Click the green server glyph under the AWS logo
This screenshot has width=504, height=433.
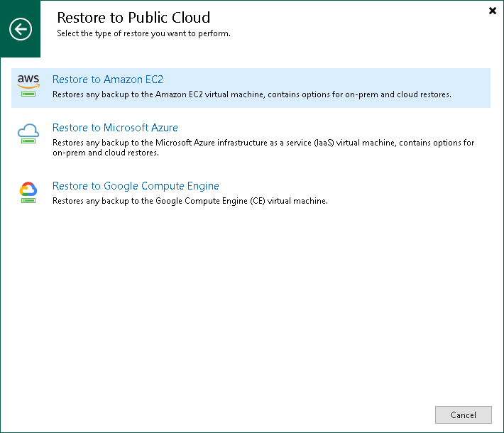[28, 94]
